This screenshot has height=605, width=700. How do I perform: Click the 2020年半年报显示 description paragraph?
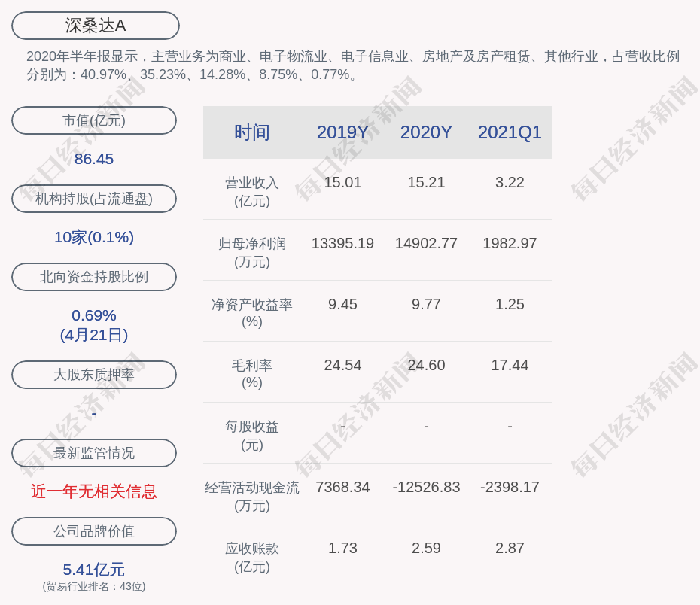click(x=353, y=65)
